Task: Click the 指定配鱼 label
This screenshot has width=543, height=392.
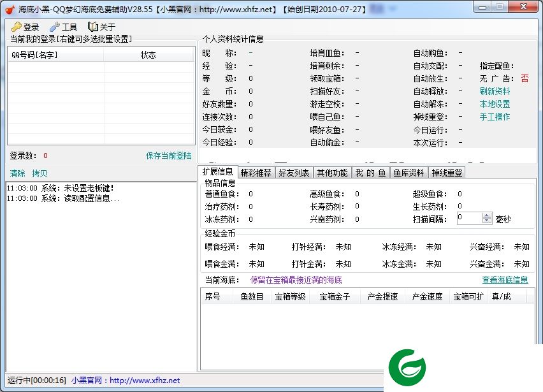Action: click(x=496, y=66)
